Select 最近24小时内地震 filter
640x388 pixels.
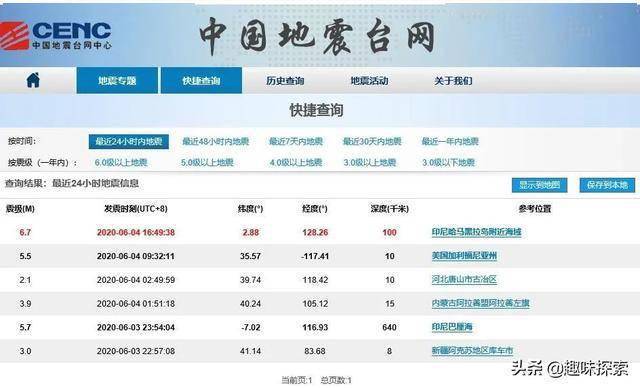[x=129, y=142]
